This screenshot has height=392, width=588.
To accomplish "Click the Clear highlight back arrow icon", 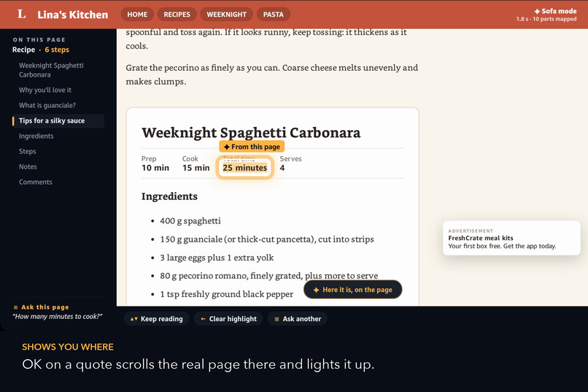I will [203, 319].
